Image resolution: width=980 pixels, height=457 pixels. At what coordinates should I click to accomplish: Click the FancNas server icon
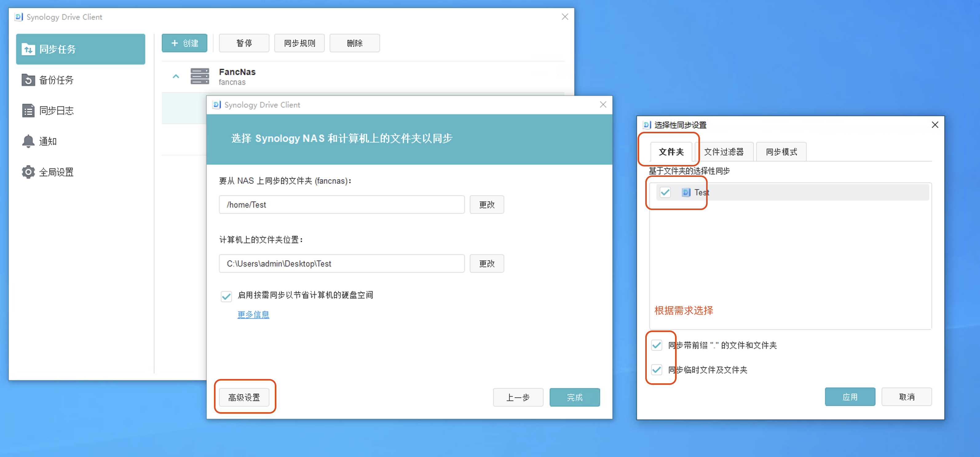pos(200,76)
